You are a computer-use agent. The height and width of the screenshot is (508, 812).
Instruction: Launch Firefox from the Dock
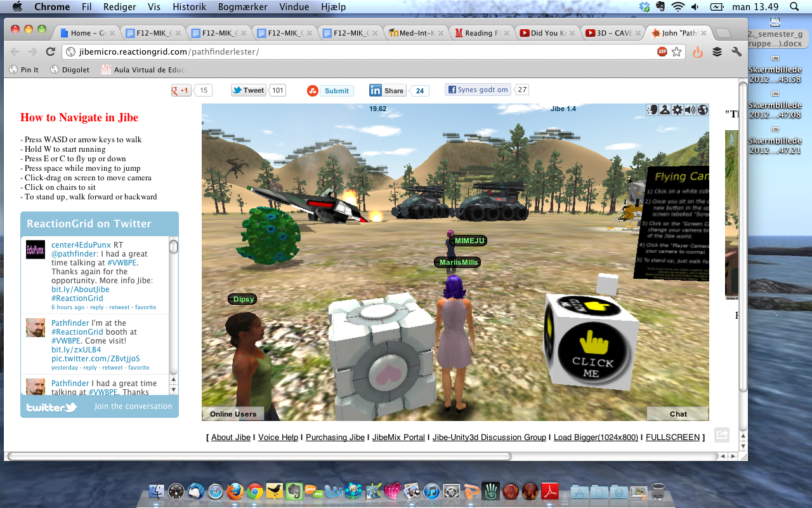tap(235, 491)
